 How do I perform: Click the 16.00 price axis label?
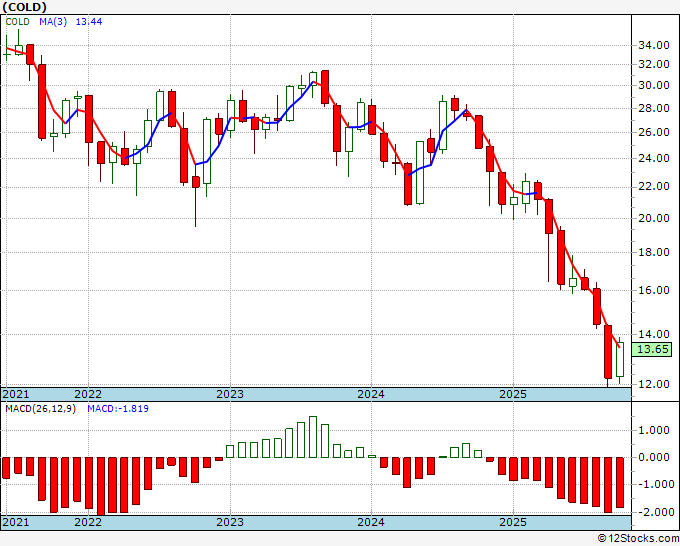click(654, 290)
